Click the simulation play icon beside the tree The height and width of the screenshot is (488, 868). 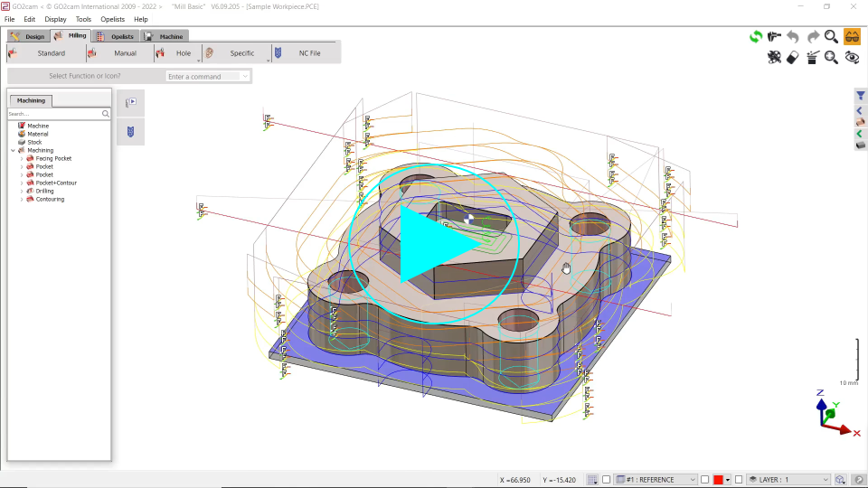click(x=130, y=103)
